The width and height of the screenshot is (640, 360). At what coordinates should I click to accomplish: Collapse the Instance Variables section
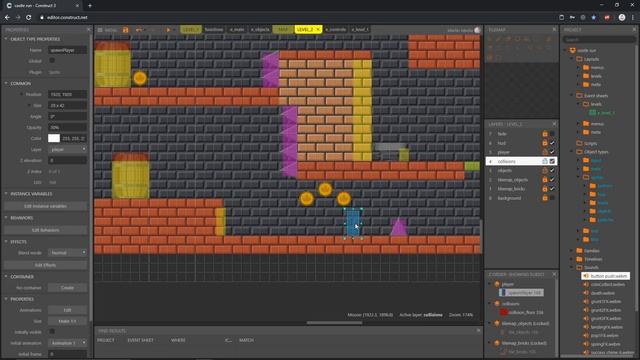[x=6, y=193]
